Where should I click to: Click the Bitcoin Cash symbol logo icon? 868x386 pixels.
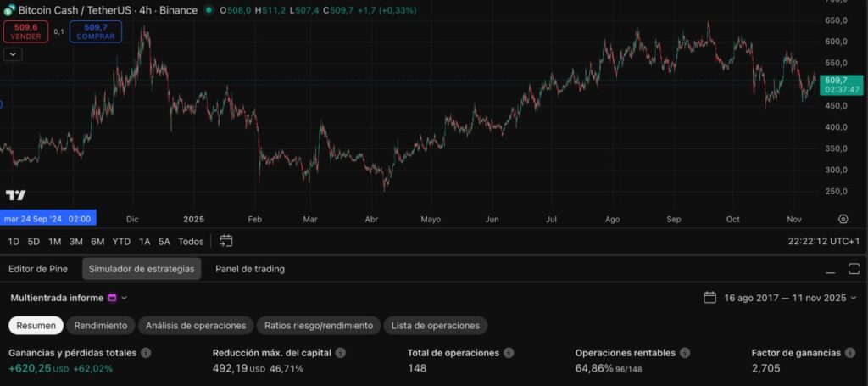coord(9,10)
